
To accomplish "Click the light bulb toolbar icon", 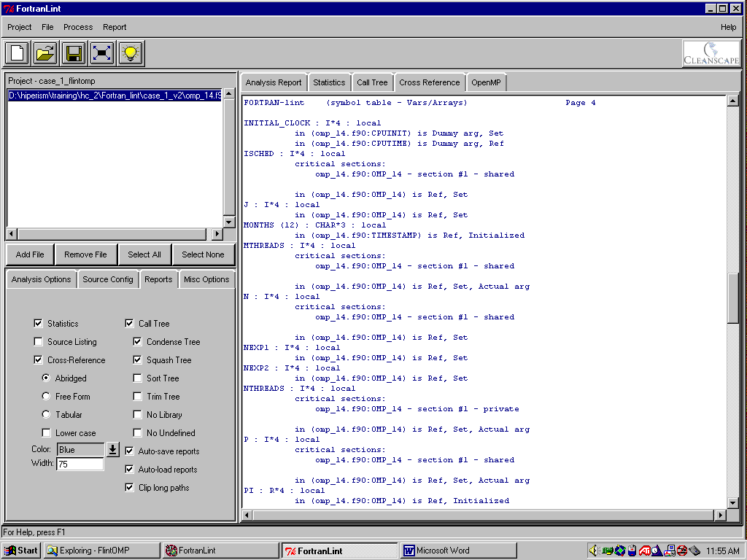I will (130, 52).
